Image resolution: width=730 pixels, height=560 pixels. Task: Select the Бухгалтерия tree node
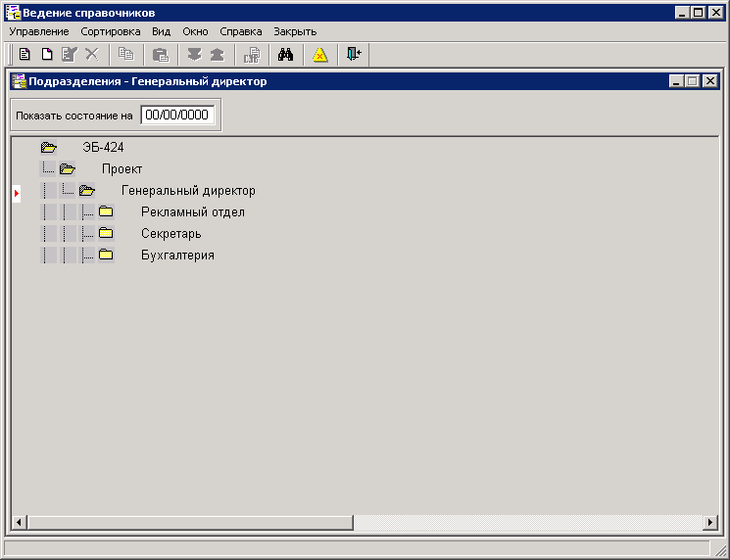coord(177,255)
